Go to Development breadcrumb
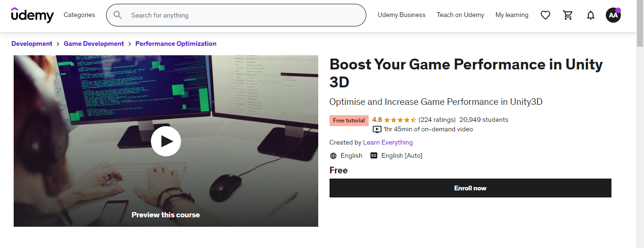Image resolution: width=644 pixels, height=248 pixels. [32, 43]
